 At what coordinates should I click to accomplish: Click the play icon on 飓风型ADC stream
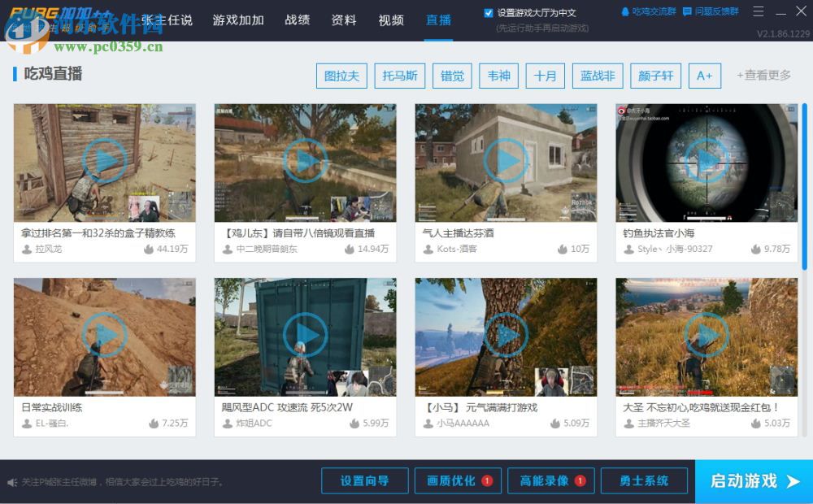pyautogui.click(x=305, y=335)
